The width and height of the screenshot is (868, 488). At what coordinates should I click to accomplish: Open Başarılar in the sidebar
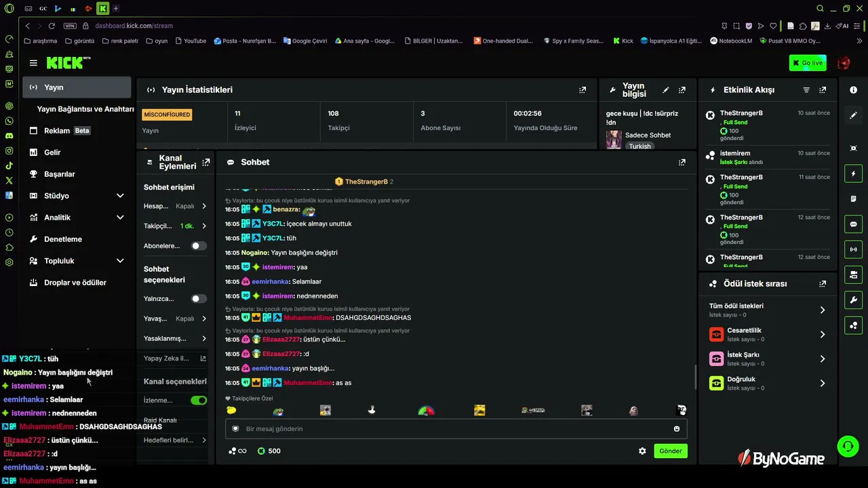[77, 174]
